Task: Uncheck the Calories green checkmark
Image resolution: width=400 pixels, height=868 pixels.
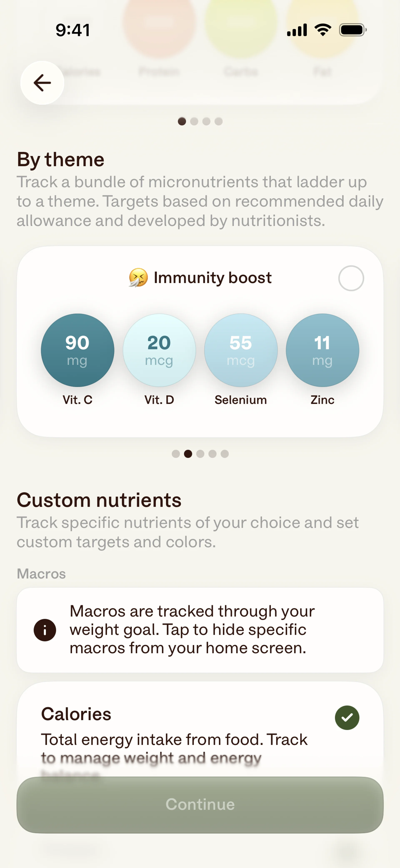Action: pyautogui.click(x=347, y=717)
